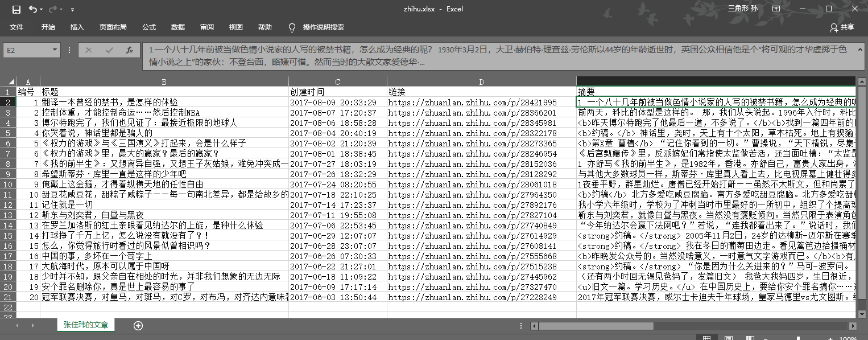Image resolution: width=868 pixels, height=340 pixels.
Task: Click the Cancel (X) formula bar icon
Action: (x=89, y=50)
